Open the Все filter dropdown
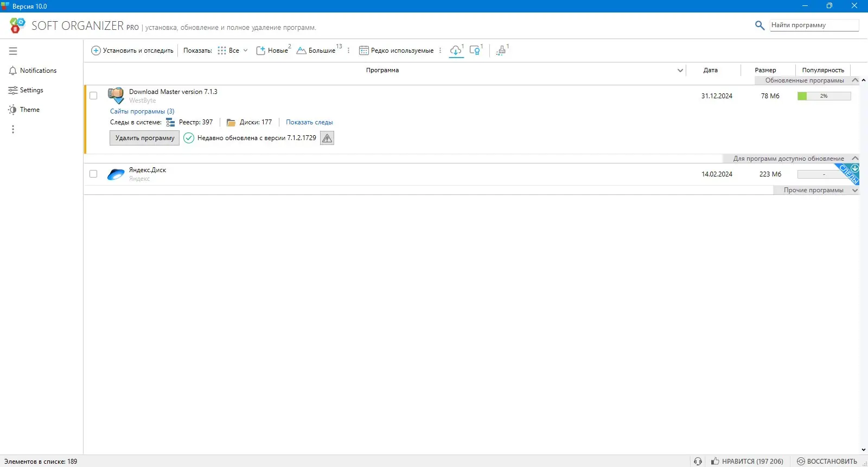 tap(233, 51)
